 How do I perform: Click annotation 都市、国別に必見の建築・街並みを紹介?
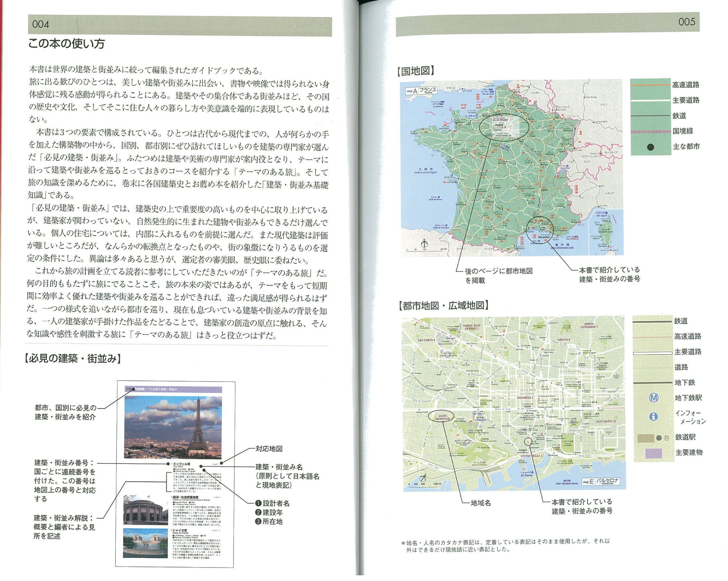click(x=66, y=412)
